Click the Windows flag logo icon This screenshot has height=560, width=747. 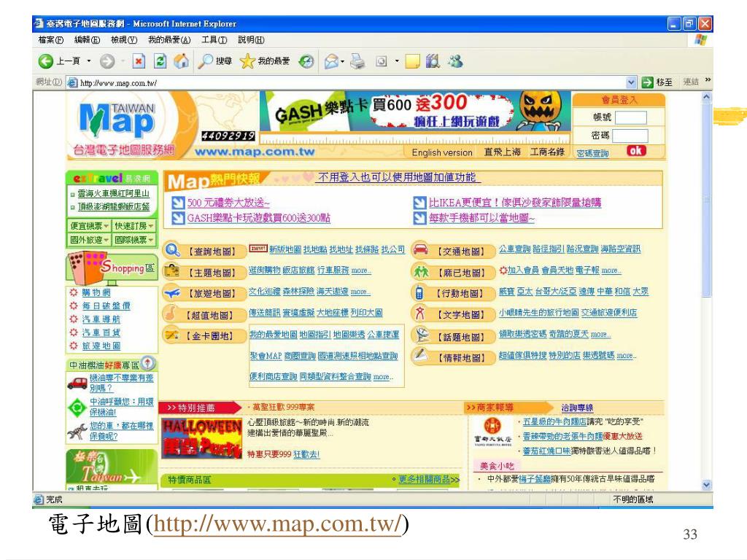pyautogui.click(x=700, y=40)
